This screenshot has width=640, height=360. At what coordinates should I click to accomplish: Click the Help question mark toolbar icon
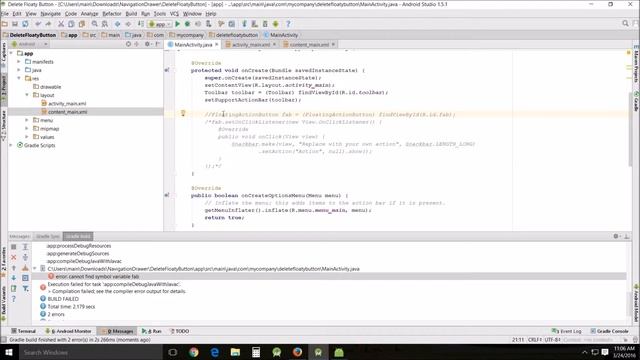[288, 24]
